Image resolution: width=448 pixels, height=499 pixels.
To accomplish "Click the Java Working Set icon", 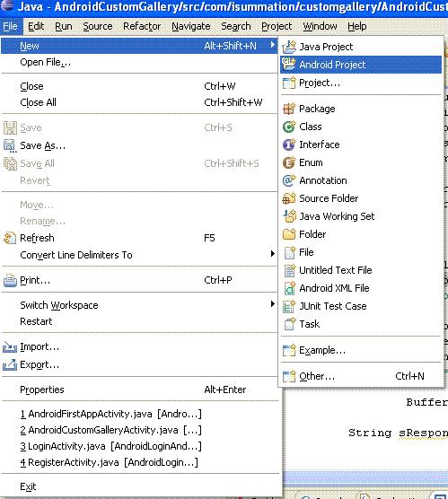I will tap(289, 216).
